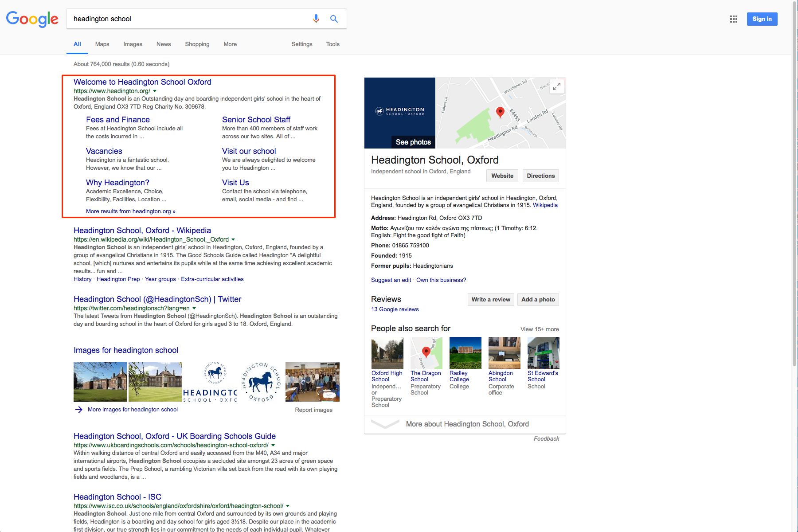
Task: Click Own this business? link
Action: [441, 280]
